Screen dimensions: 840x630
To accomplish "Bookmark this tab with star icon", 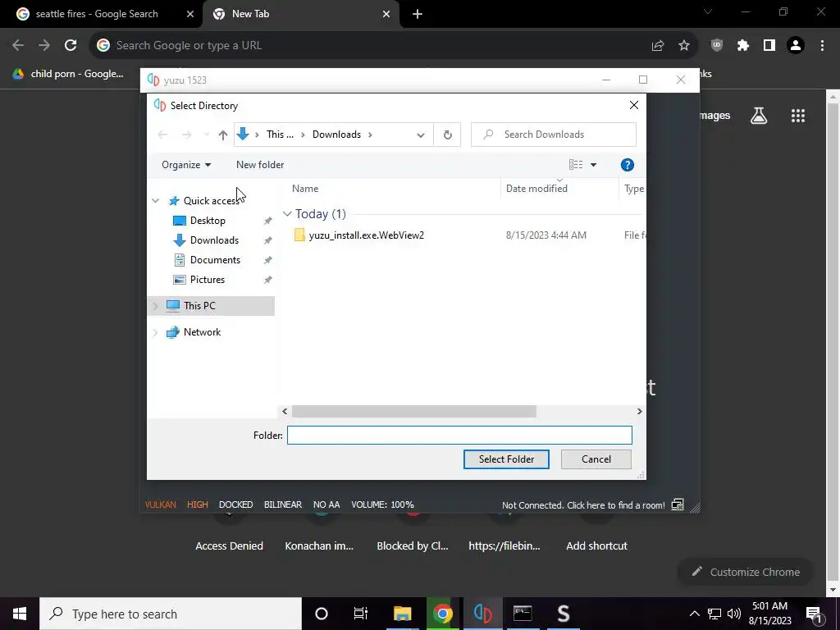I will pos(684,46).
